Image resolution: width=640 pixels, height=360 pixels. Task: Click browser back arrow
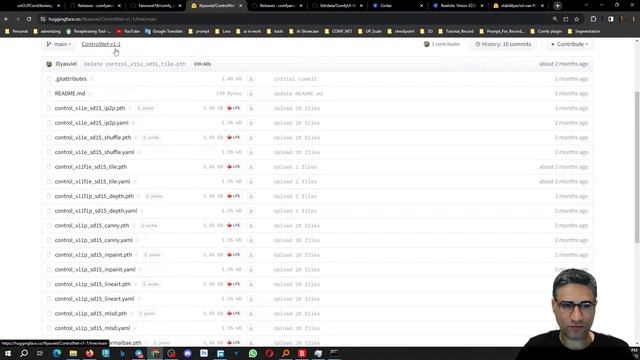(7, 19)
